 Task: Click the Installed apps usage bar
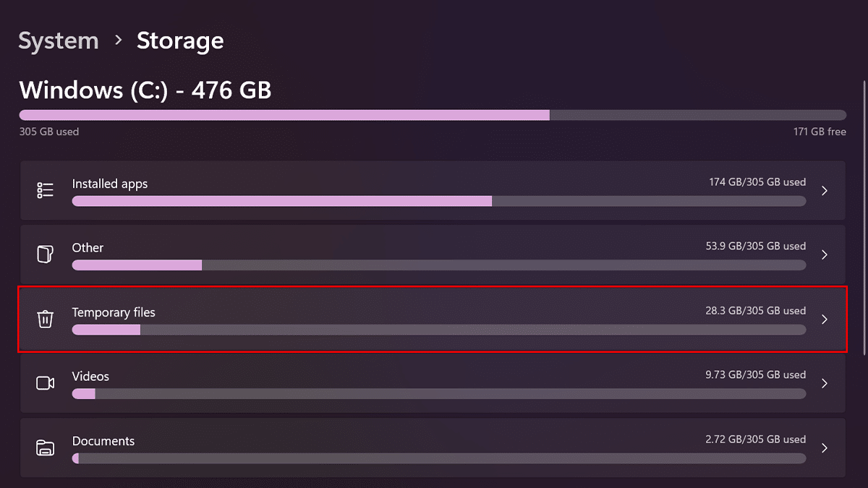point(438,201)
